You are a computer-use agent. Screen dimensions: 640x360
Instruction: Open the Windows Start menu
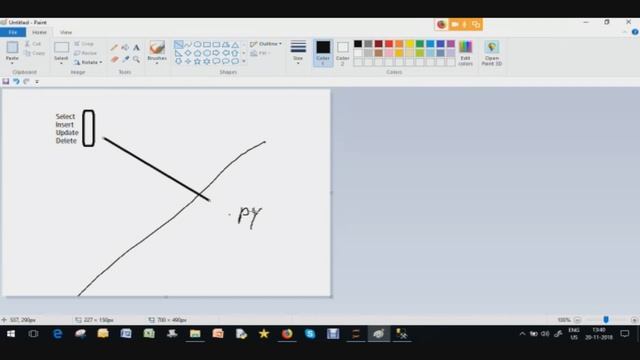[x=11, y=334]
